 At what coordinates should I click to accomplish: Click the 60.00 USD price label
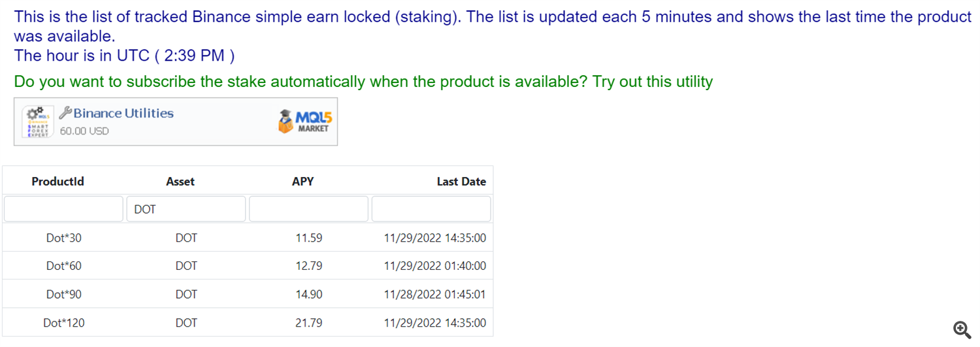coord(84,131)
